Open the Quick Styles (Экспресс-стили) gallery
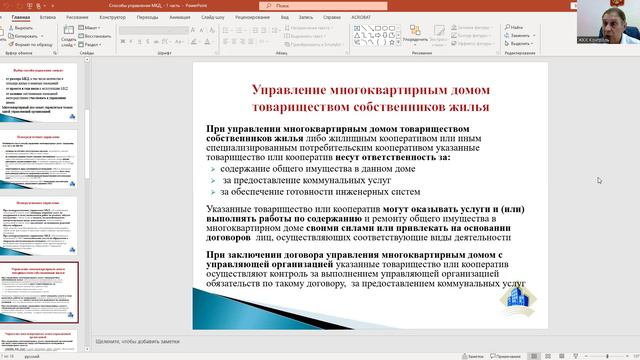Viewport: 640px width, 360px height. pyautogui.click(x=439, y=35)
